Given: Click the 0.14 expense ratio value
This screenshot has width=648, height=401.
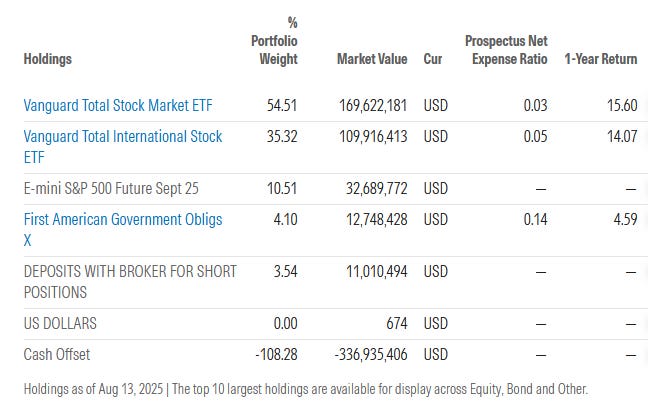Looking at the screenshot, I should tap(535, 219).
